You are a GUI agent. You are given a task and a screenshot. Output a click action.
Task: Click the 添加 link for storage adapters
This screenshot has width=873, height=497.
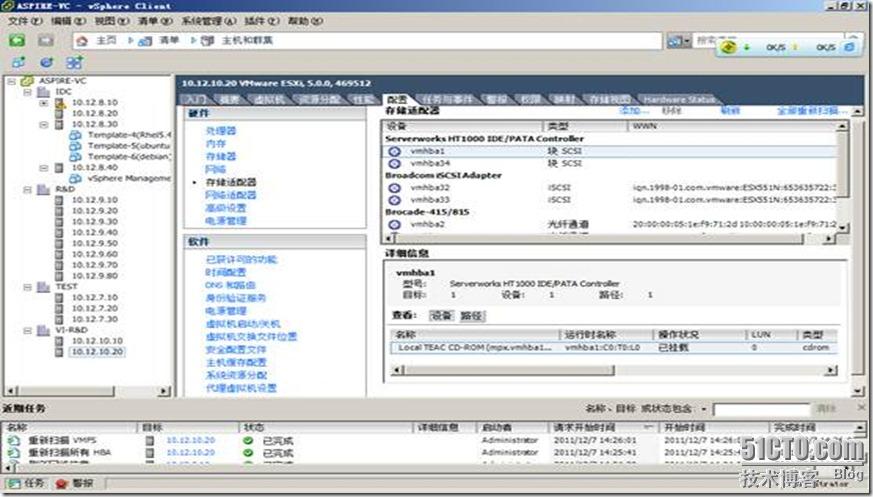(634, 111)
